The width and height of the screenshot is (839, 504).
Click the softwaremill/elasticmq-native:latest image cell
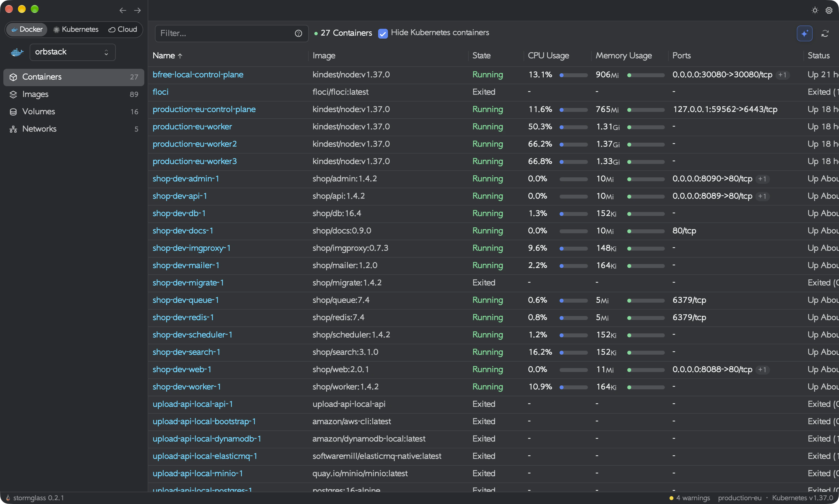(x=376, y=456)
